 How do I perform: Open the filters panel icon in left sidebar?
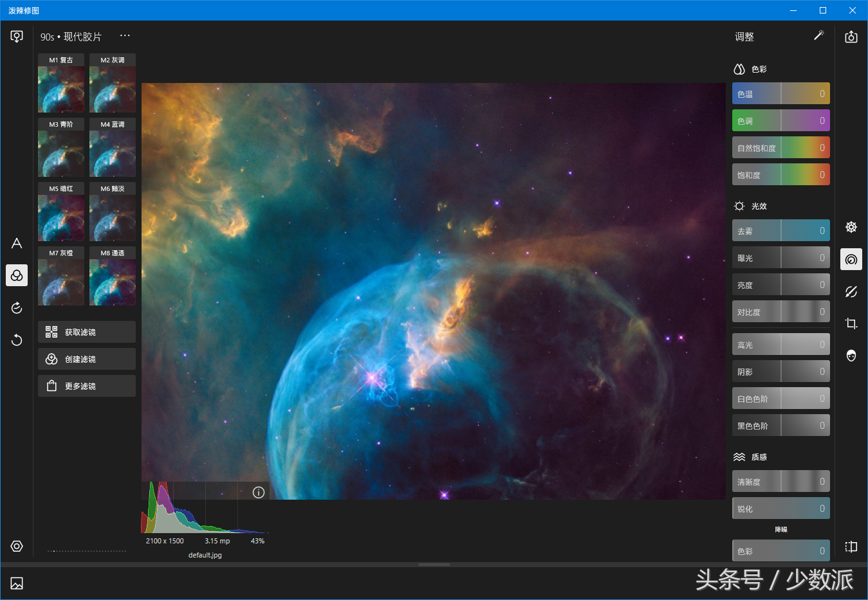pos(17,275)
